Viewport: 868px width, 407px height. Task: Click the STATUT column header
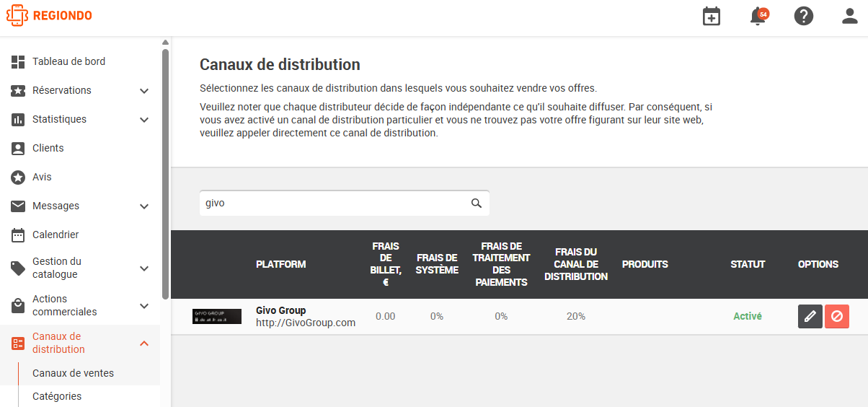click(x=748, y=265)
